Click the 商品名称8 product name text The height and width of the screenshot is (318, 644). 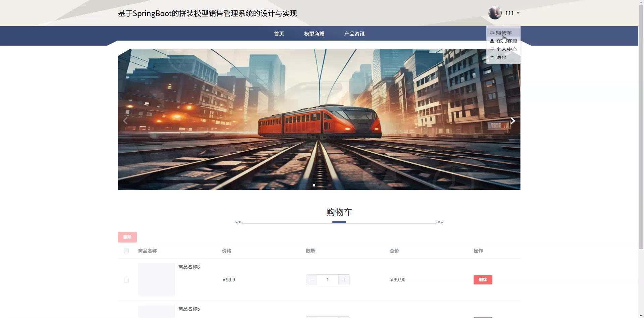pos(189,267)
